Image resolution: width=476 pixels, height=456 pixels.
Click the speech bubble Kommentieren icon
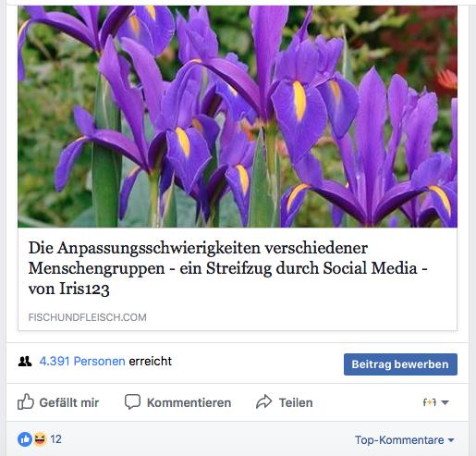pyautogui.click(x=132, y=402)
